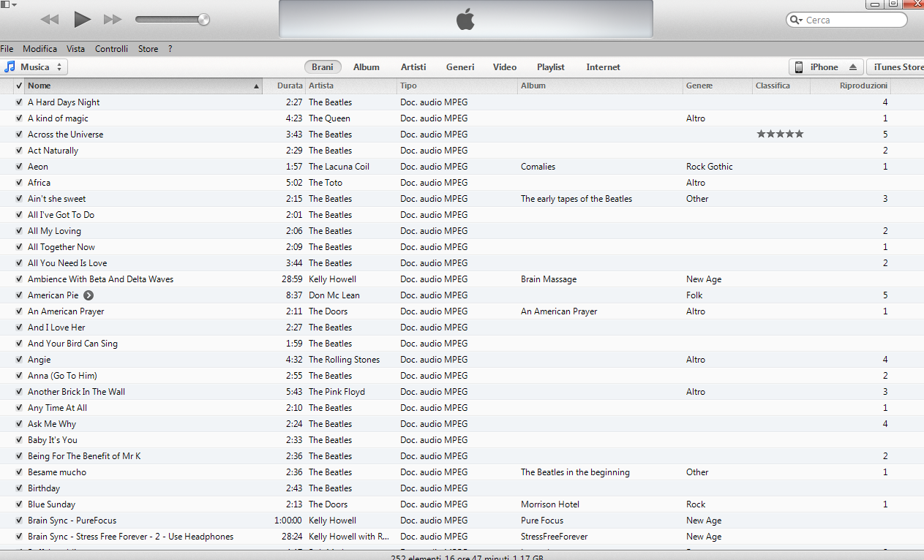The height and width of the screenshot is (560, 924).
Task: Click the five-star rating of Across the Universe
Action: (x=780, y=135)
